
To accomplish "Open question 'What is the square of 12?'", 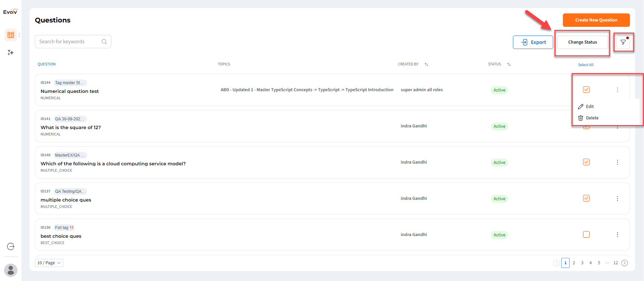I will coord(71,127).
